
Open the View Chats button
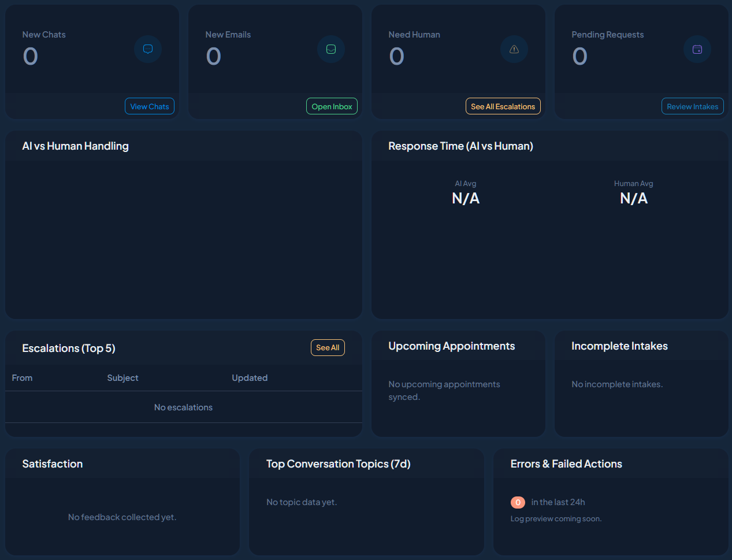point(149,106)
